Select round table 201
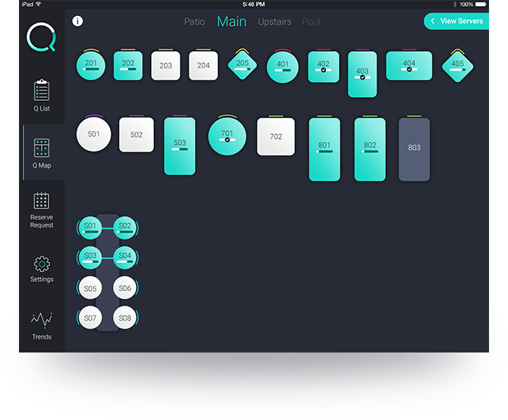 (x=91, y=65)
